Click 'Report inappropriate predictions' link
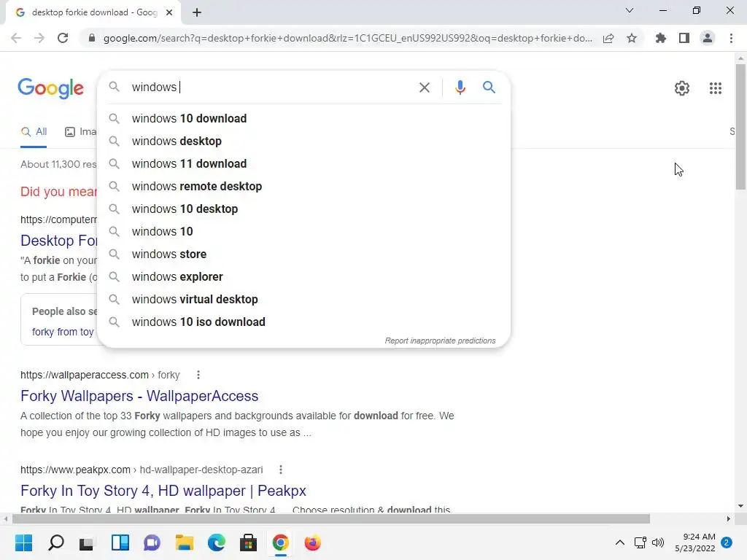 click(x=440, y=341)
